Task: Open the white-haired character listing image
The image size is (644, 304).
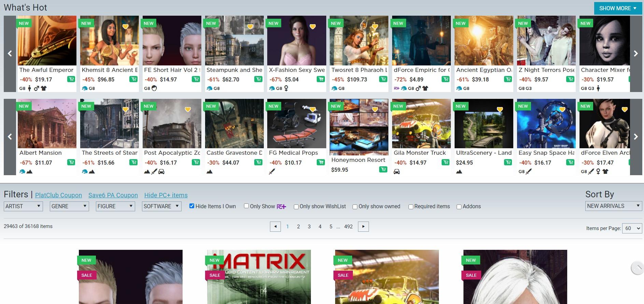Action: [x=515, y=277]
